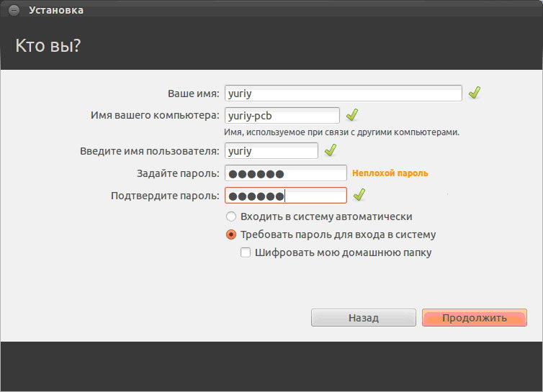This screenshot has height=392, width=543.
Task: Click the Установка window title
Action: tap(56, 10)
